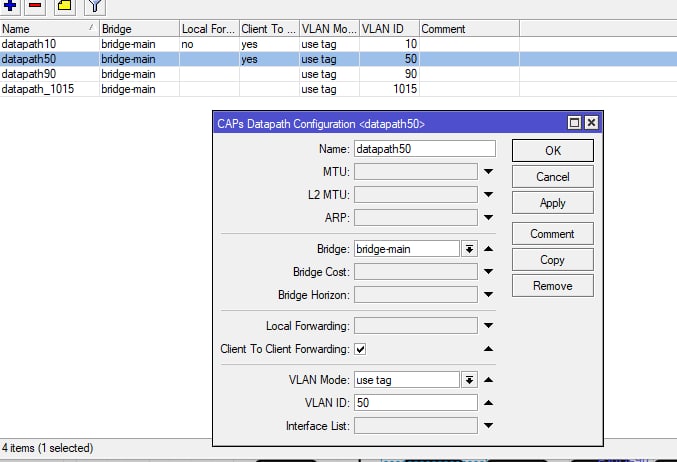Click the disabled L2 MTU input field
Screen dimensions: 677x462
pos(416,194)
